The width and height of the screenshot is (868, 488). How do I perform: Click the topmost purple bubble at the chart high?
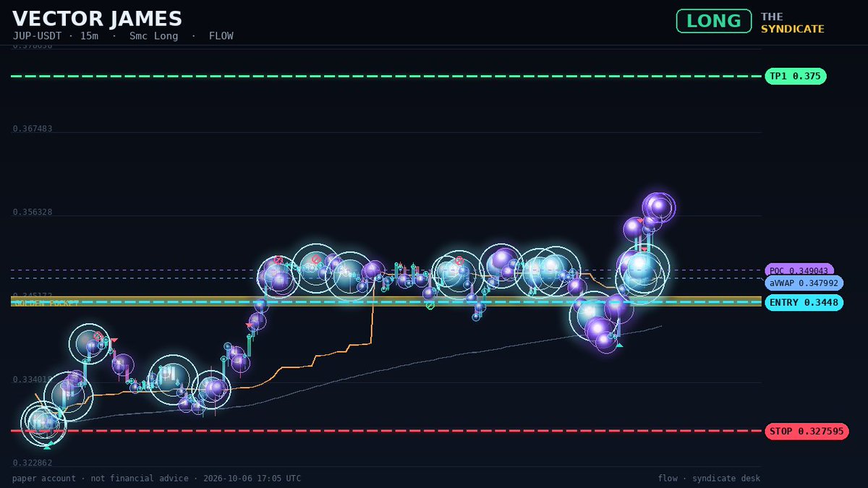point(659,207)
